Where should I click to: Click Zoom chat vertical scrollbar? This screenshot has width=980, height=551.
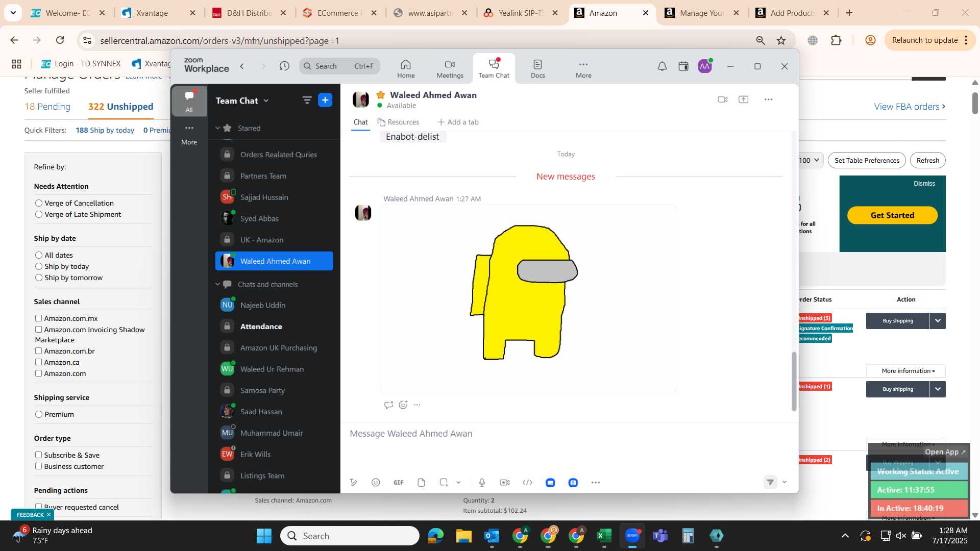click(794, 381)
